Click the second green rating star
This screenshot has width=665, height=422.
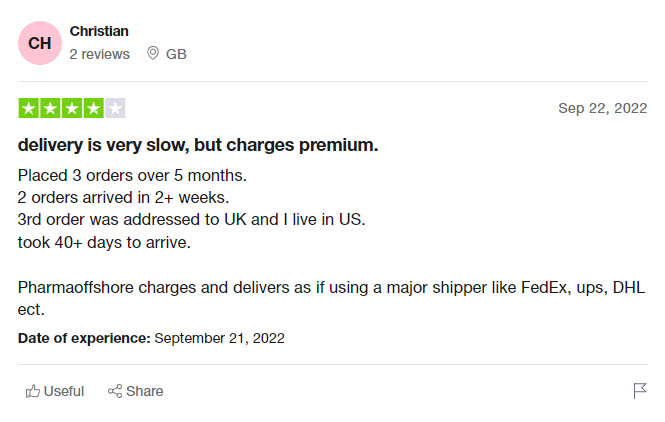(x=50, y=108)
